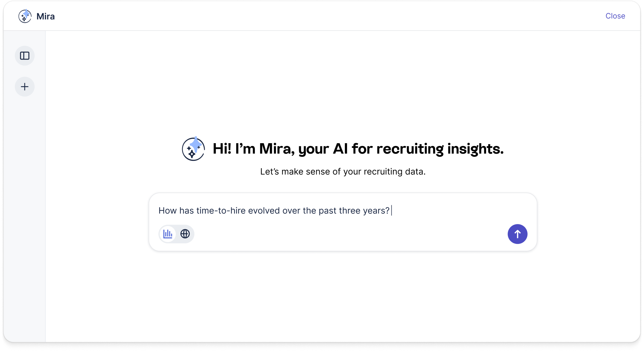Slide the mode selector to the right option
Screen dimensions: 644x353
(185, 234)
